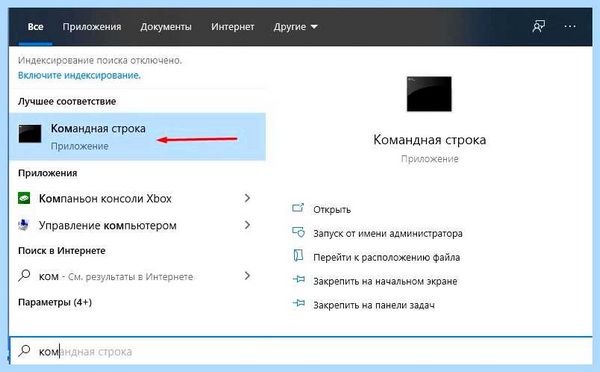Click the pin icon for Закрепить на панели задач

[298, 303]
